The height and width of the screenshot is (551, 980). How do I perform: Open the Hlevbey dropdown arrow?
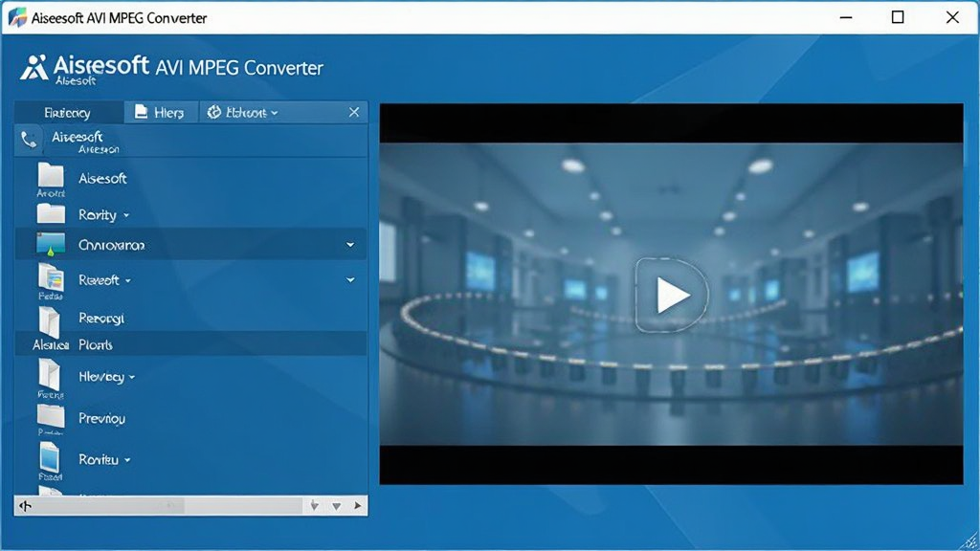point(132,377)
